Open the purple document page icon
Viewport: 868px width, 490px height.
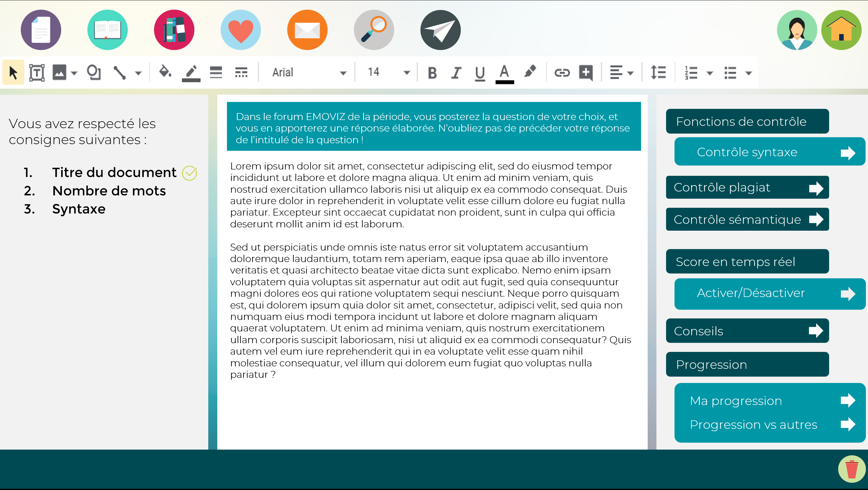coord(41,30)
